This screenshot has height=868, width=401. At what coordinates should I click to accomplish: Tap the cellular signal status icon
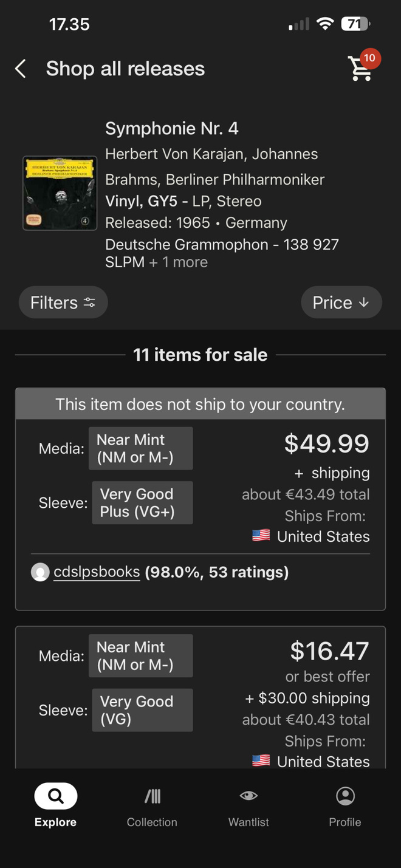point(299,24)
